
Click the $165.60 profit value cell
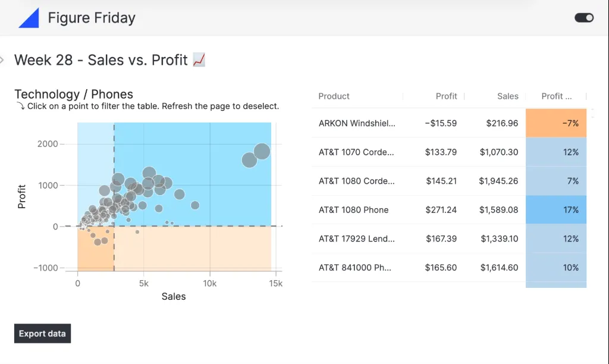441,268
